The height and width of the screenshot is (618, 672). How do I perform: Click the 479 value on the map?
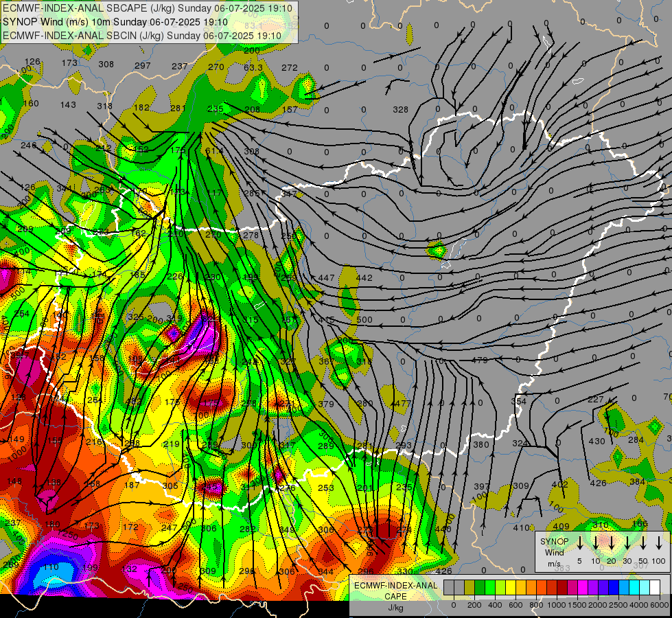point(480,360)
